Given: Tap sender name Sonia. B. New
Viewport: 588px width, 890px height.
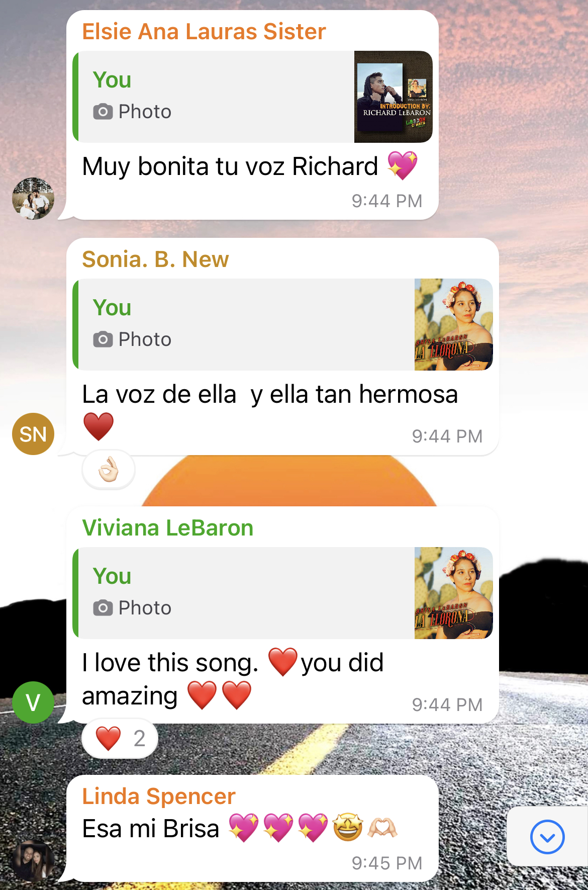Looking at the screenshot, I should pos(155,259).
